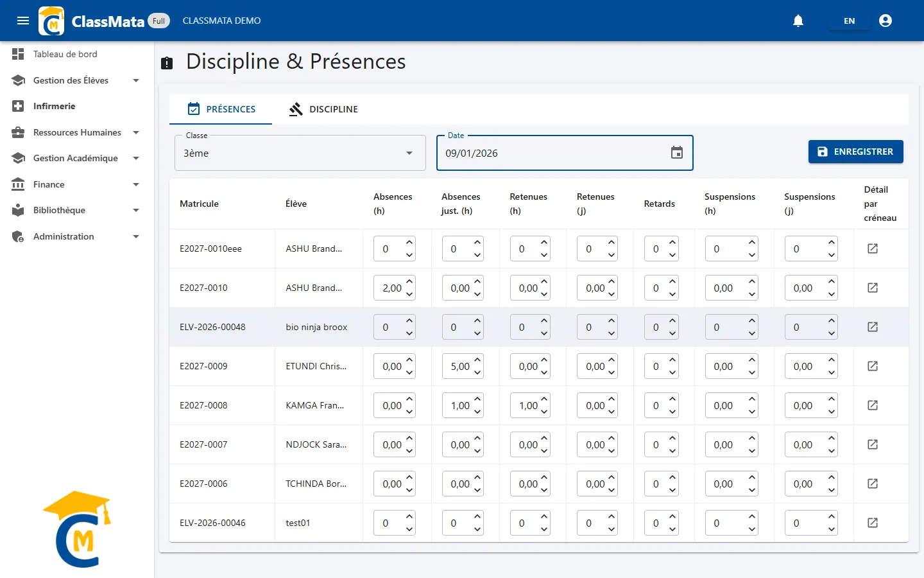Select the PRÉSENCES tab
Image resolution: width=924 pixels, height=578 pixels.
click(221, 109)
